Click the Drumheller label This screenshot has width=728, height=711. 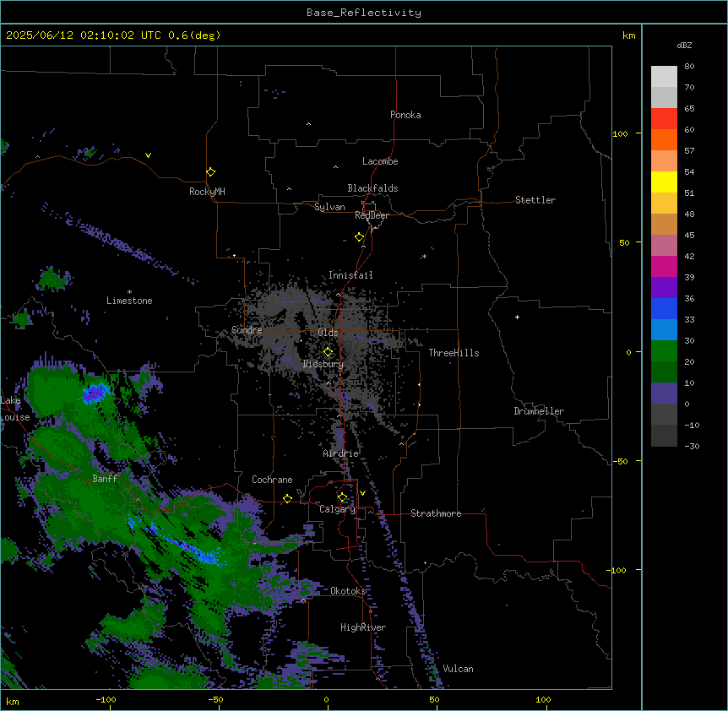pos(539,411)
